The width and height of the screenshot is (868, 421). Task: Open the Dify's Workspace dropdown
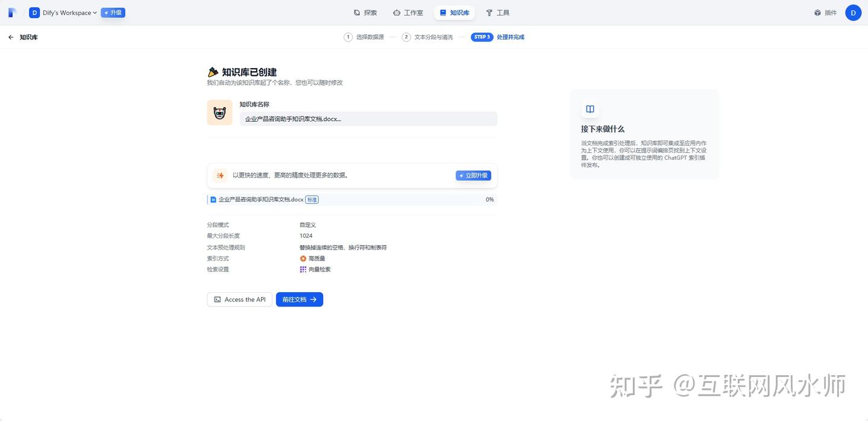click(63, 13)
